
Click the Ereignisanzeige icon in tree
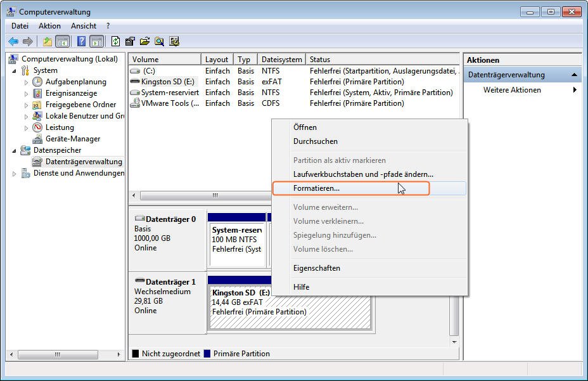pyautogui.click(x=37, y=93)
